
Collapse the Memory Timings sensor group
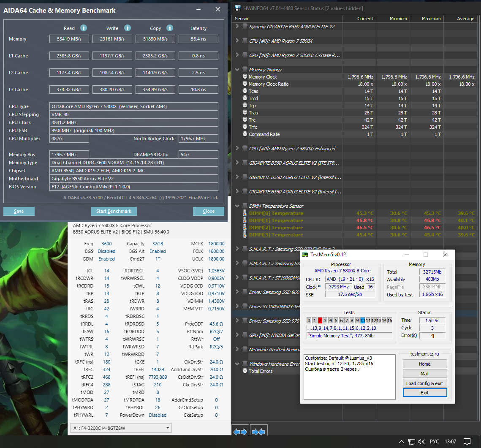point(237,70)
